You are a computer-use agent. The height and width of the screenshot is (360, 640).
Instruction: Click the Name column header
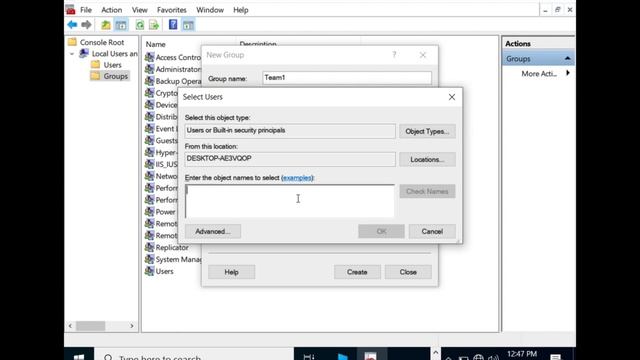[x=156, y=44]
